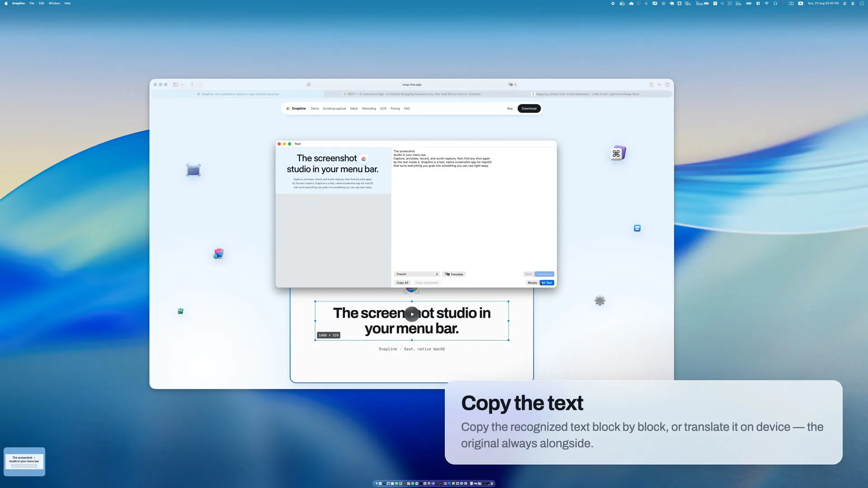The width and height of the screenshot is (868, 488).
Task: Click the screenshot preview in Text window
Action: point(333,171)
